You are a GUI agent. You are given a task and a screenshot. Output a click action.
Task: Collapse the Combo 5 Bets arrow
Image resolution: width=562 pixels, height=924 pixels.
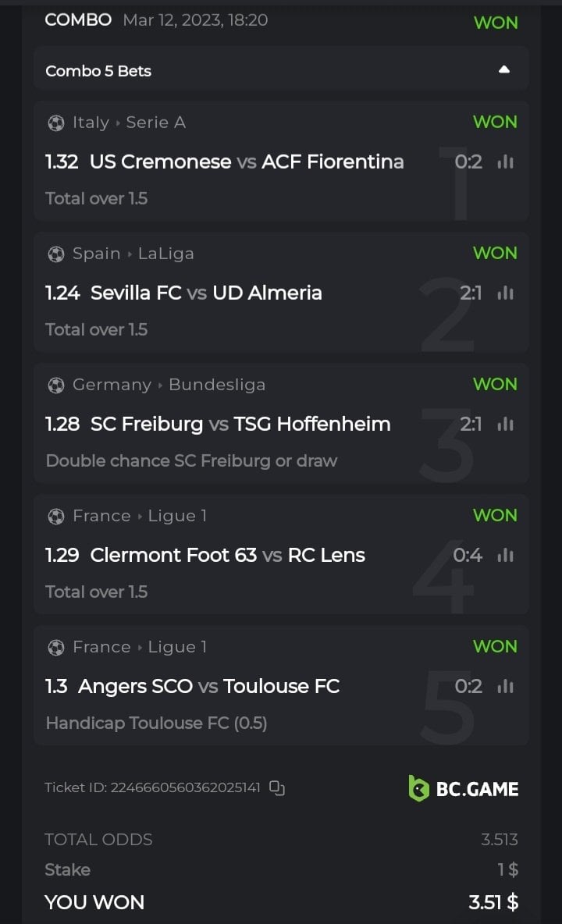[x=504, y=70]
